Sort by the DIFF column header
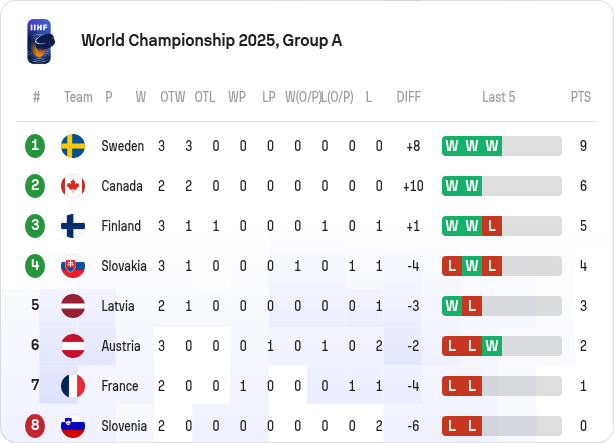This screenshot has width=614, height=443. 408,97
